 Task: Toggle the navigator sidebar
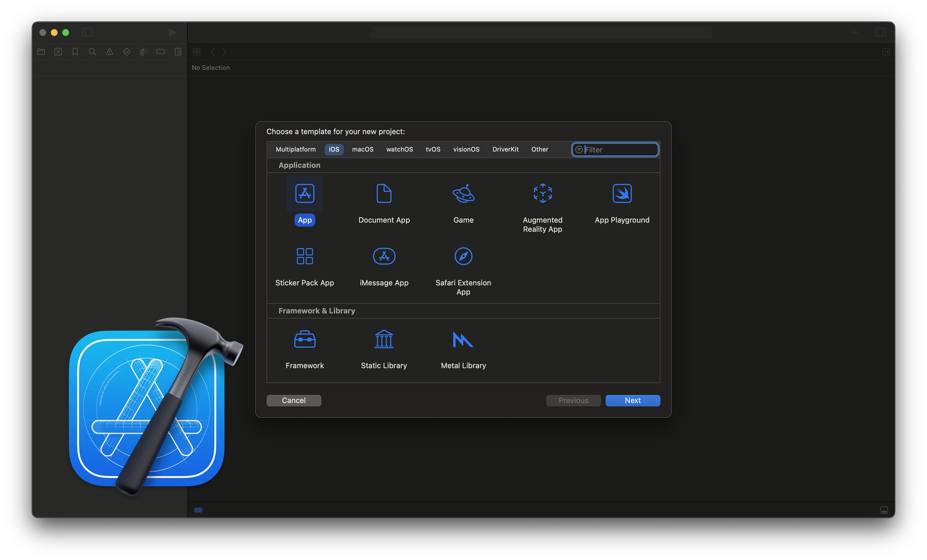click(x=87, y=32)
